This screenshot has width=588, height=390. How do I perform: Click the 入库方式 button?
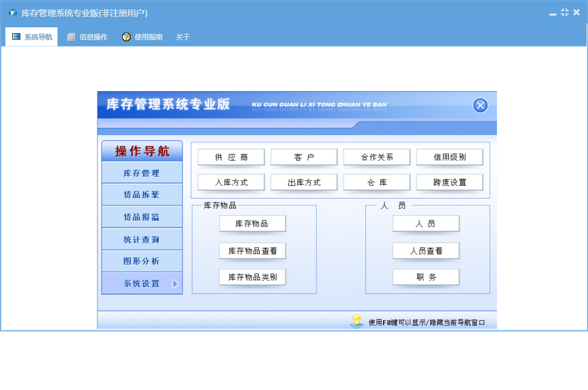click(x=231, y=182)
